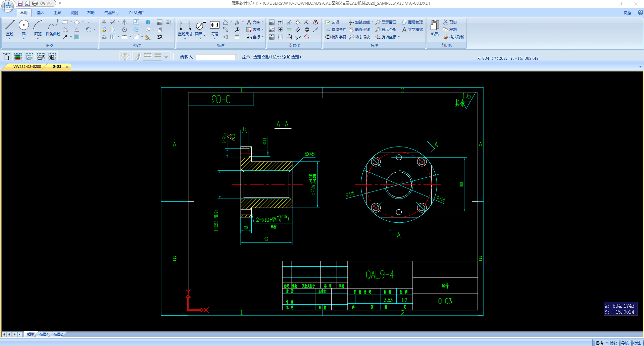Image resolution: width=644 pixels, height=346 pixels.
Task: Expand the 坐标 coordinate dropdown
Action: click(x=262, y=37)
